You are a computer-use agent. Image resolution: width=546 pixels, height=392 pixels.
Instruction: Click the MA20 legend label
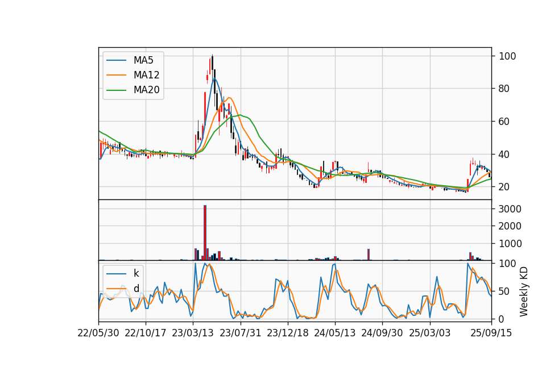[x=146, y=90]
